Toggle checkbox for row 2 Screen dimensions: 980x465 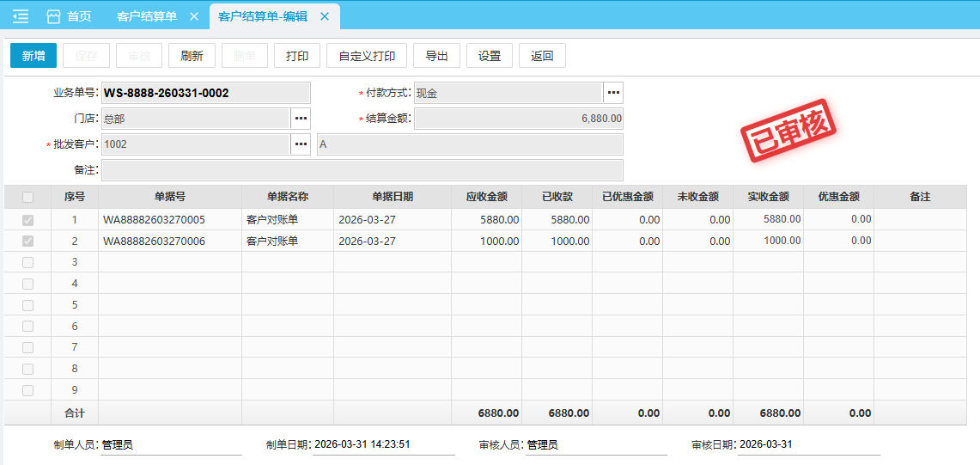(x=28, y=242)
